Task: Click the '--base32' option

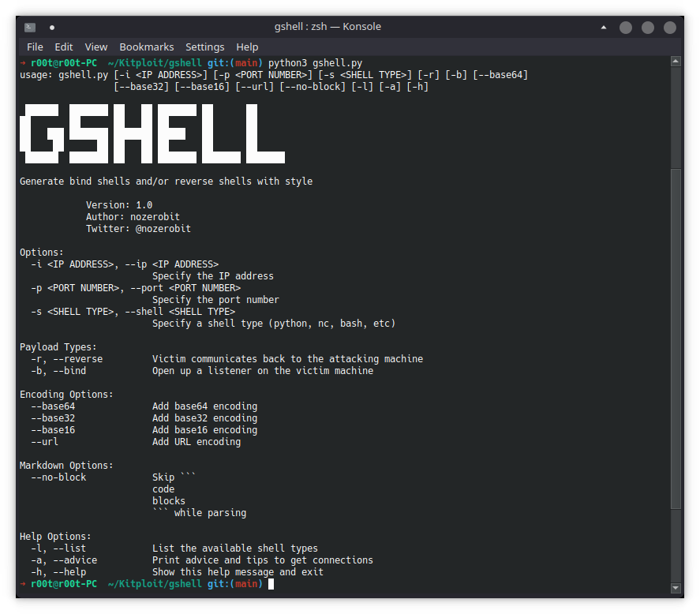Action: 53,418
